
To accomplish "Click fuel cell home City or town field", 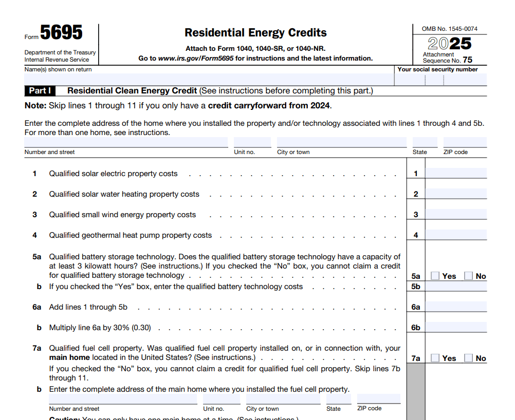I will click(x=283, y=398).
